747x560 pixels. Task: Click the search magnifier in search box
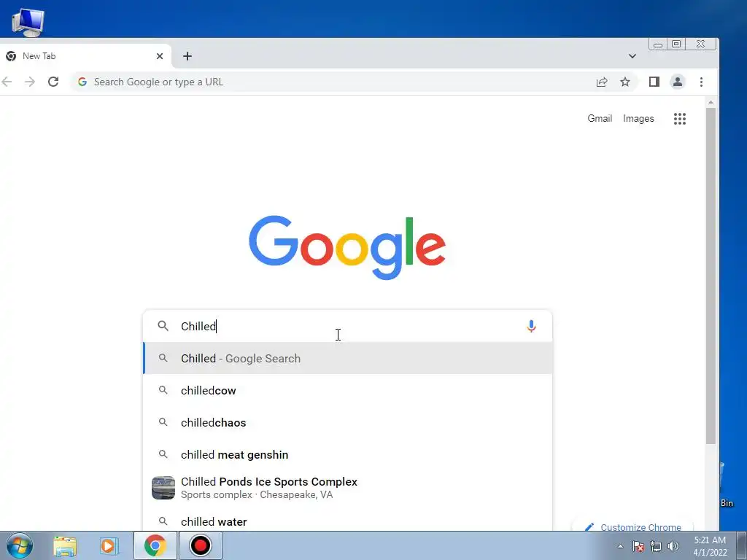click(x=163, y=326)
